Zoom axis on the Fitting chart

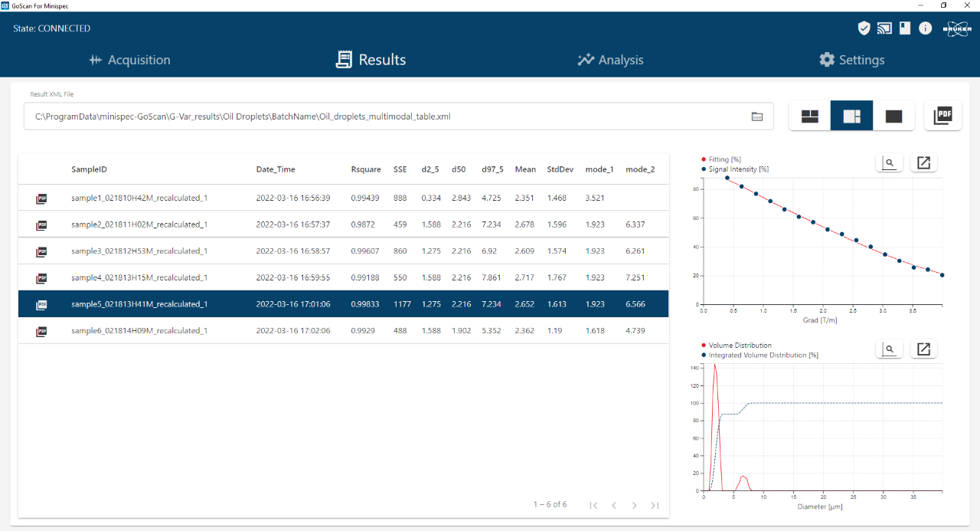tap(889, 163)
